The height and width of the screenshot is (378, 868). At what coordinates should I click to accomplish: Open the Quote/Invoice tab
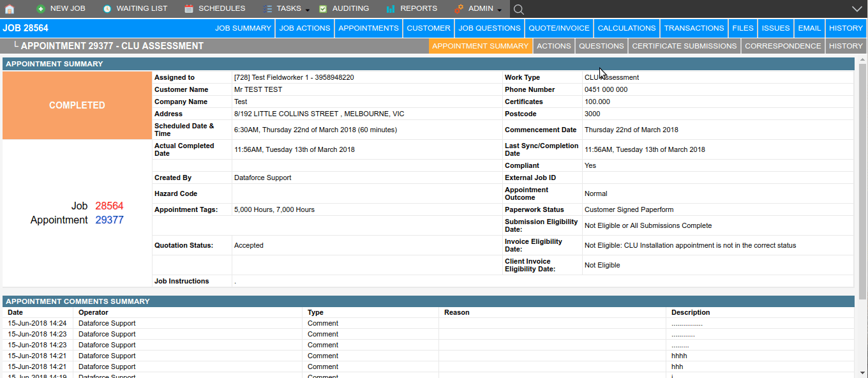[x=559, y=28]
